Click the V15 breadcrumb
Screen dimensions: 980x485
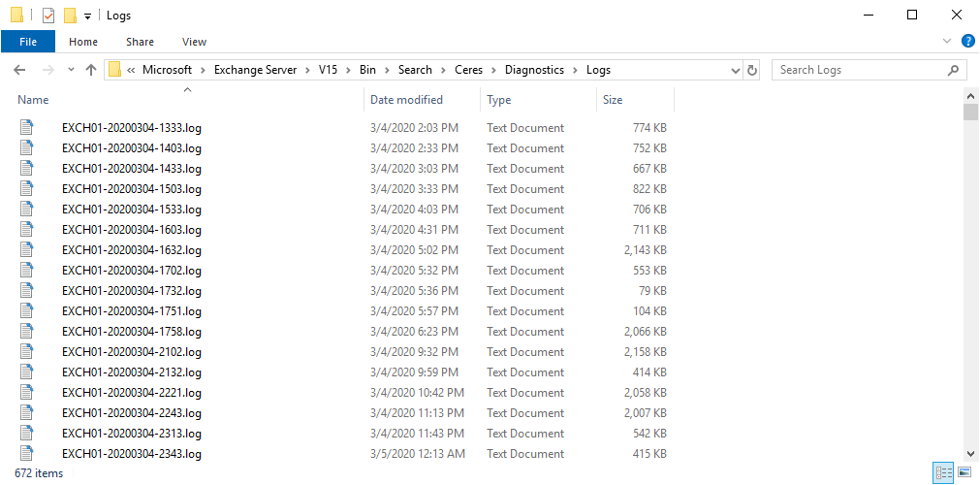click(328, 70)
